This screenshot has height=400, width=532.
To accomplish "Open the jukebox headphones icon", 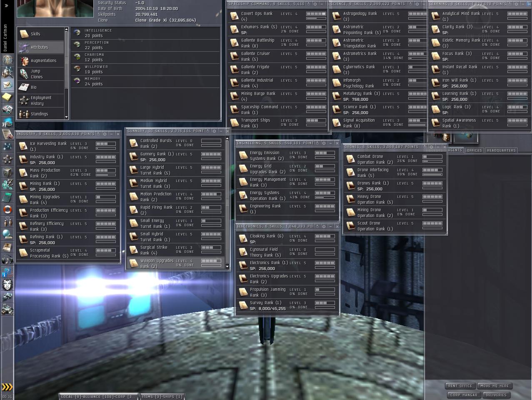I will [x=7, y=259].
